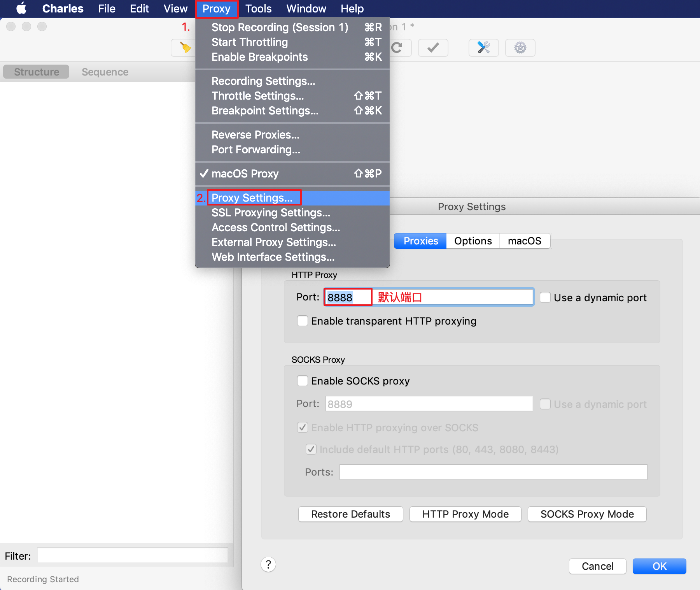Close the Proxy menu in menu bar
This screenshot has width=700, height=590.
216,9
